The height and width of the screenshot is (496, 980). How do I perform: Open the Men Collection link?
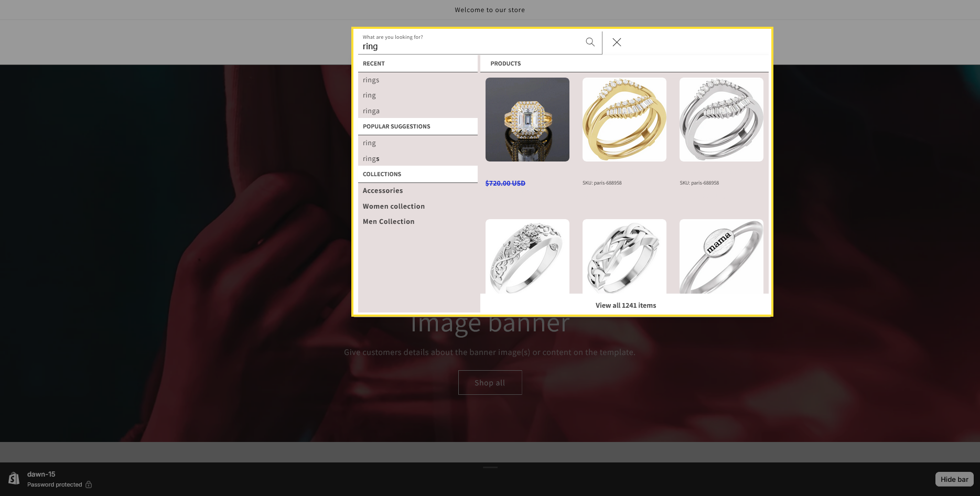(389, 222)
